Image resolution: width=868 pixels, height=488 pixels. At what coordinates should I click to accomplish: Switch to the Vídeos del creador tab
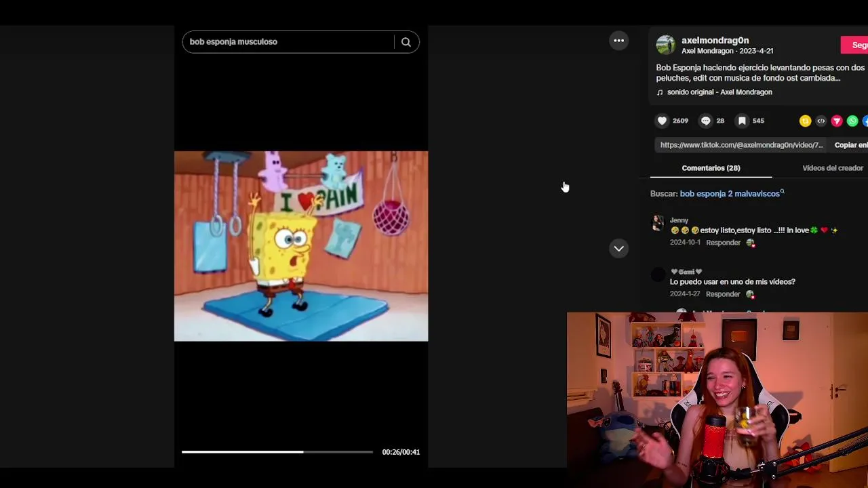coord(833,168)
